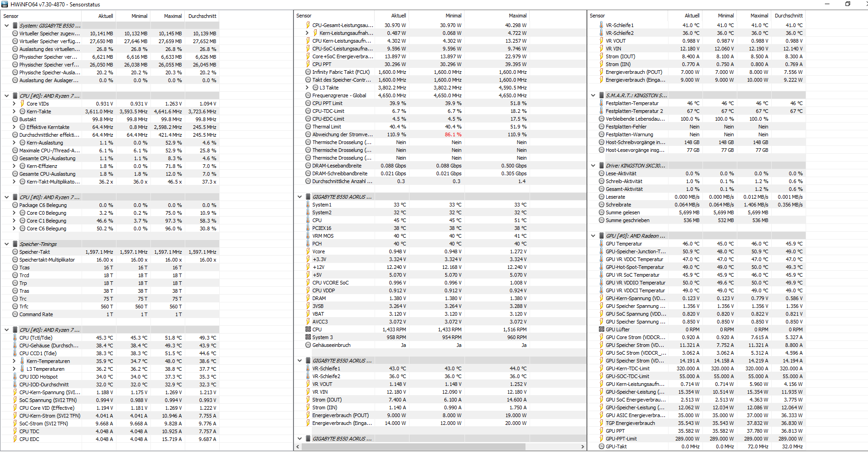Select the Festplatten-Warnung row
This screenshot has width=868, height=452.
697,134
